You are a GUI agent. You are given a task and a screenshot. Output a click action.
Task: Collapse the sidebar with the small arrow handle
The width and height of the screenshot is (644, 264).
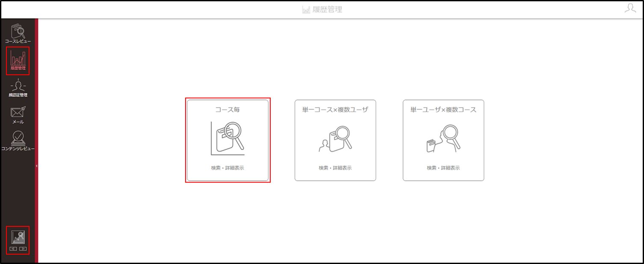pyautogui.click(x=37, y=166)
